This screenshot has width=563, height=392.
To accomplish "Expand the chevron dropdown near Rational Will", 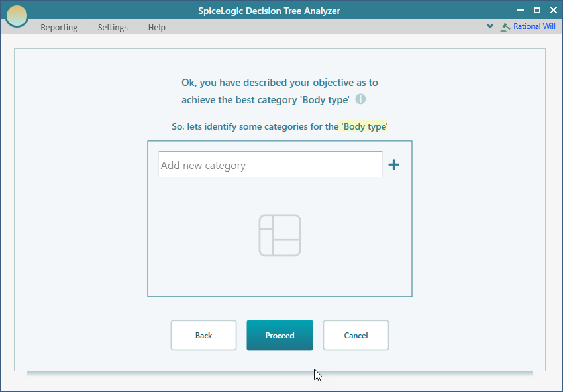I will point(490,26).
